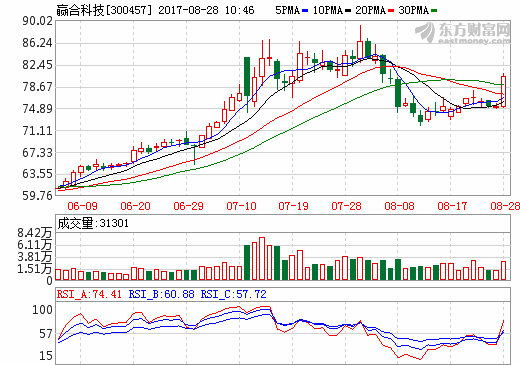Click the 15 RSI axis label
The image size is (520, 365).
click(x=46, y=356)
